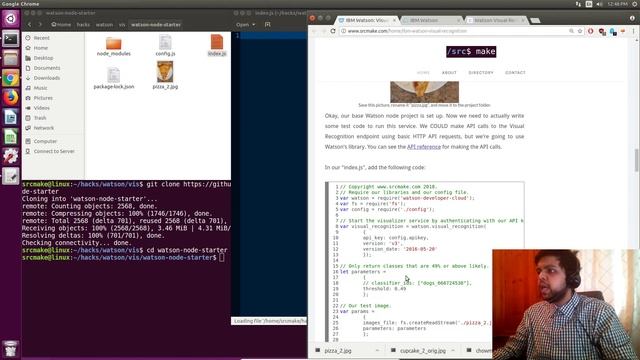The width and height of the screenshot is (640, 360).
Task: Open the Files manager dock icon
Action: pyautogui.click(x=11, y=58)
